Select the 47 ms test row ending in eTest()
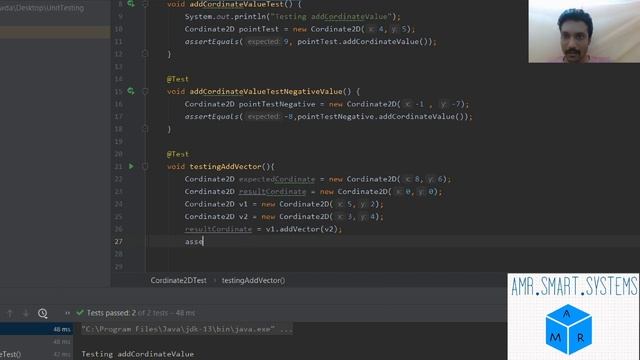 point(36,354)
